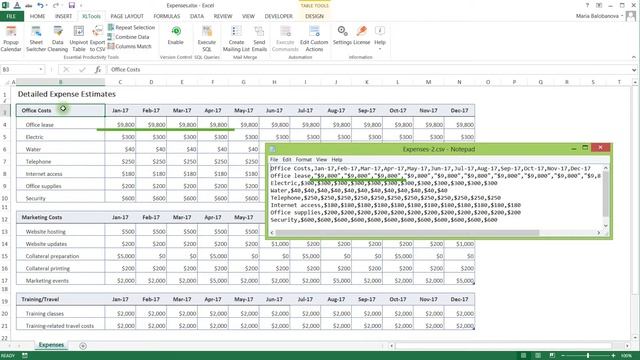This screenshot has width=640, height=360.
Task: Click the Notepad horizontal scrollbar
Action: pos(407,233)
